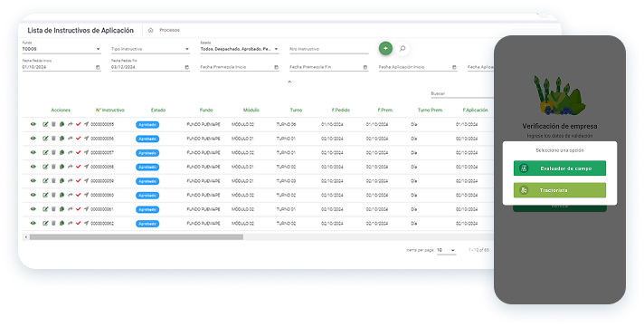Copy instructivo 0000000055 using duplicate icon
The image size is (644, 327).
[x=62, y=124]
